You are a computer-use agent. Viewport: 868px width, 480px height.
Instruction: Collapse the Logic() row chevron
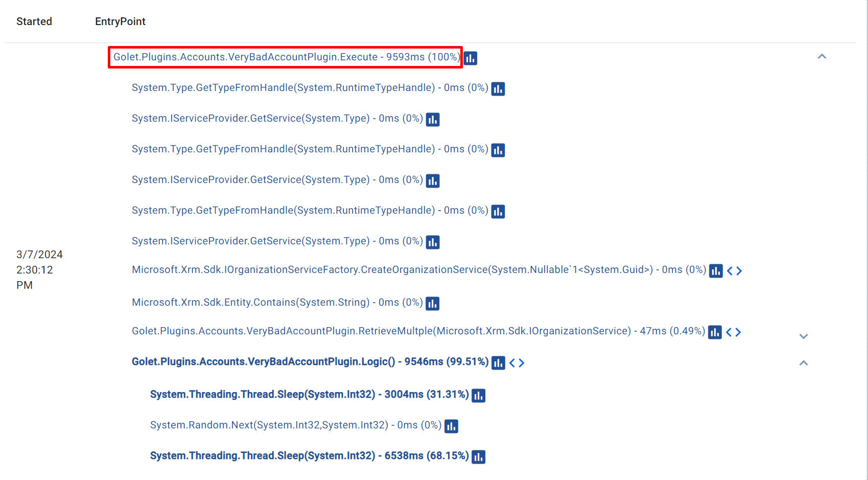point(804,363)
